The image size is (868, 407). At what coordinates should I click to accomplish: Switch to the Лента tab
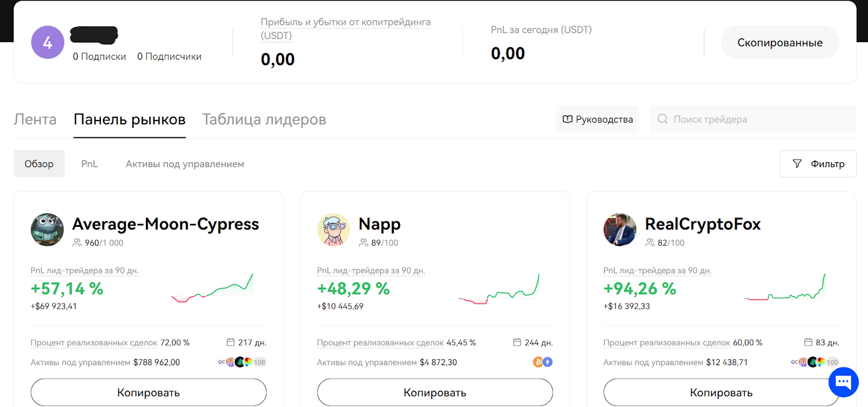coord(35,119)
